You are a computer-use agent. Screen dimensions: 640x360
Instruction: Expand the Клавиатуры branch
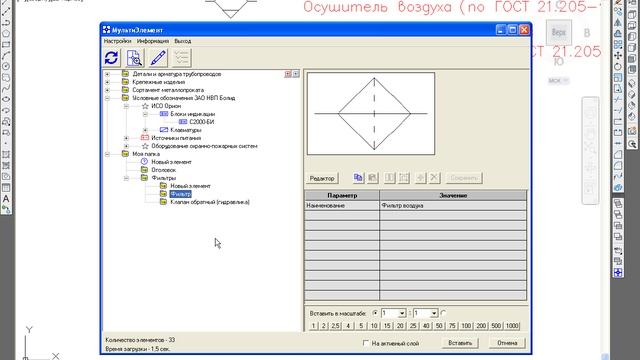point(145,130)
